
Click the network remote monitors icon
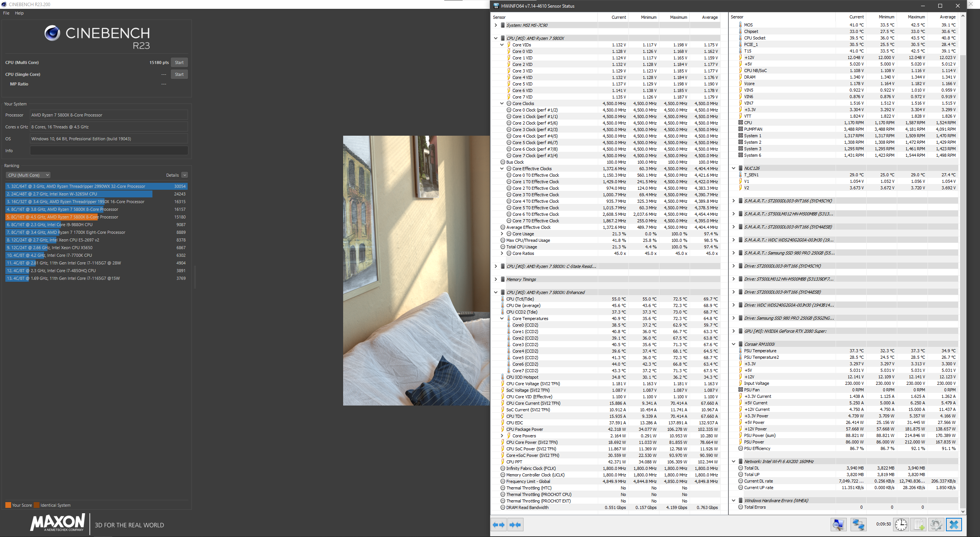[858, 524]
